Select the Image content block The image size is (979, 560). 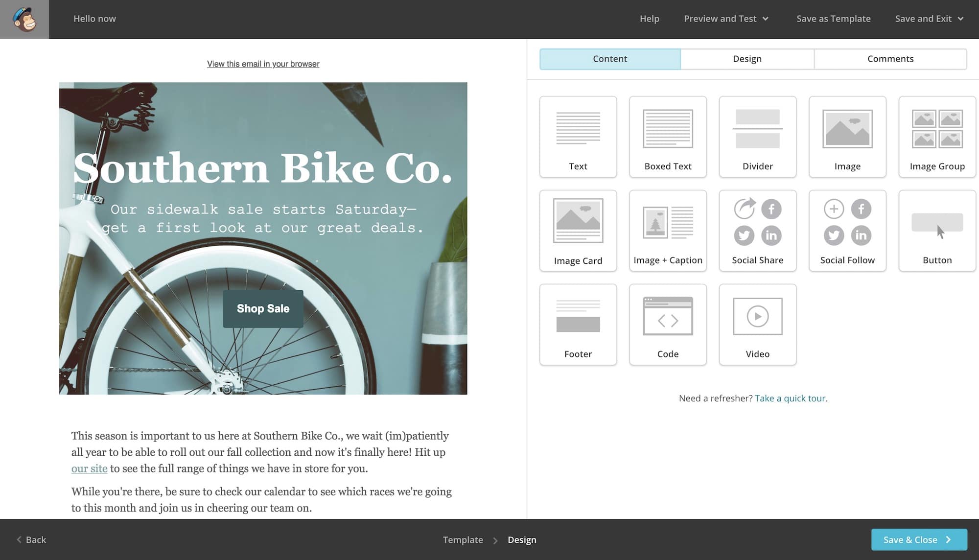847,136
